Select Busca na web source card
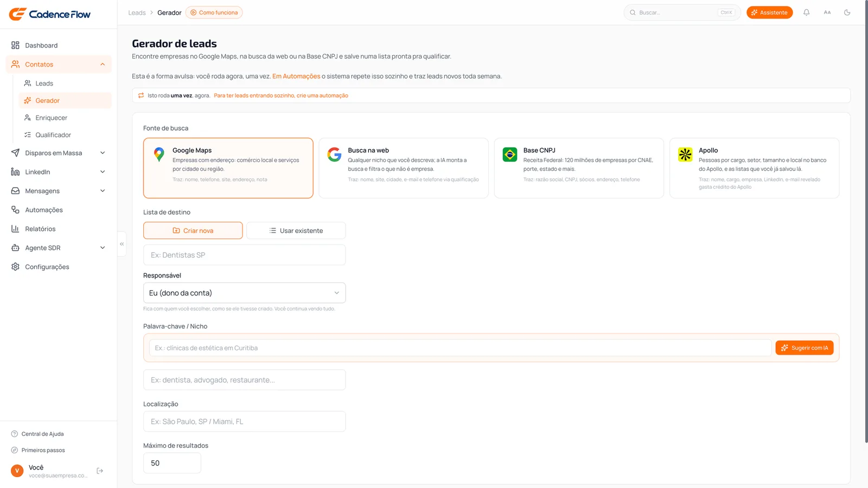This screenshot has width=868, height=488. [x=404, y=168]
